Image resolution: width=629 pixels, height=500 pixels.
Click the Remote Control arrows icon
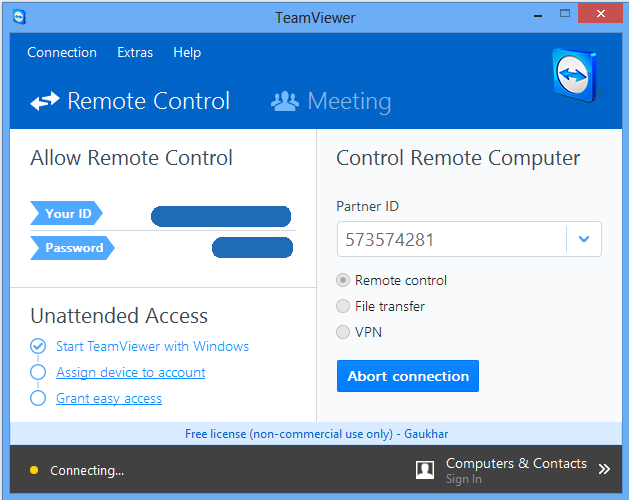[45, 101]
